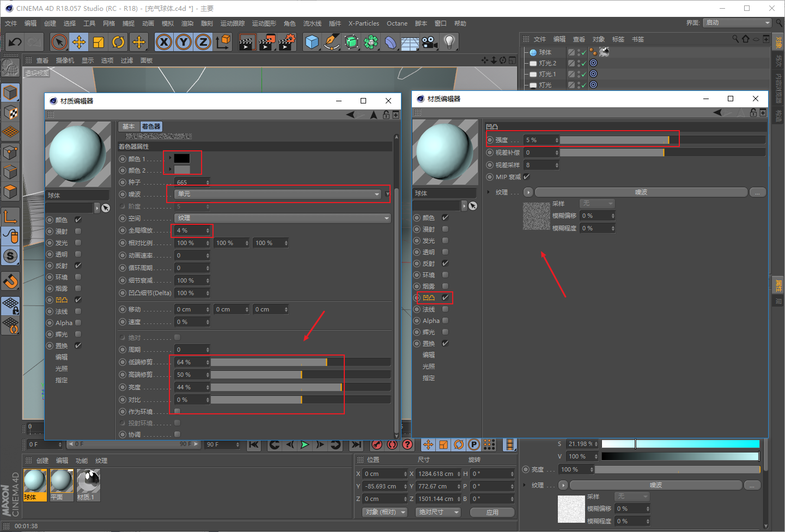The image size is (785, 532).
Task: Go to end of timeline
Action: [x=356, y=445]
